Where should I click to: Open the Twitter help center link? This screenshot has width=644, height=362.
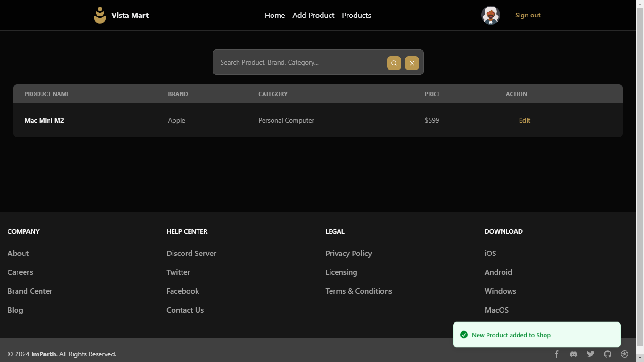[178, 272]
